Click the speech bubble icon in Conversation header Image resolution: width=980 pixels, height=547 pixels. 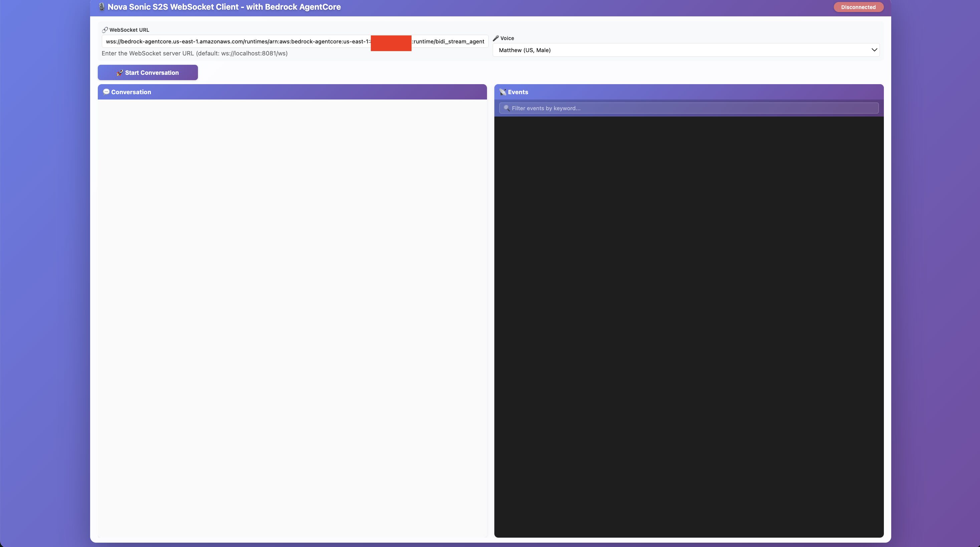[106, 92]
